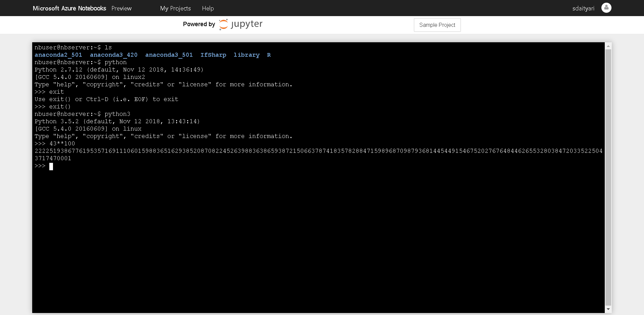Click the scrollbar up arrow

coord(608,46)
